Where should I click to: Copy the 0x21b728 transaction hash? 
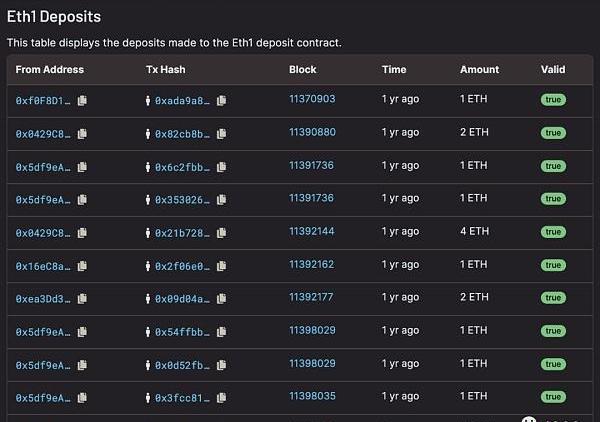point(221,233)
